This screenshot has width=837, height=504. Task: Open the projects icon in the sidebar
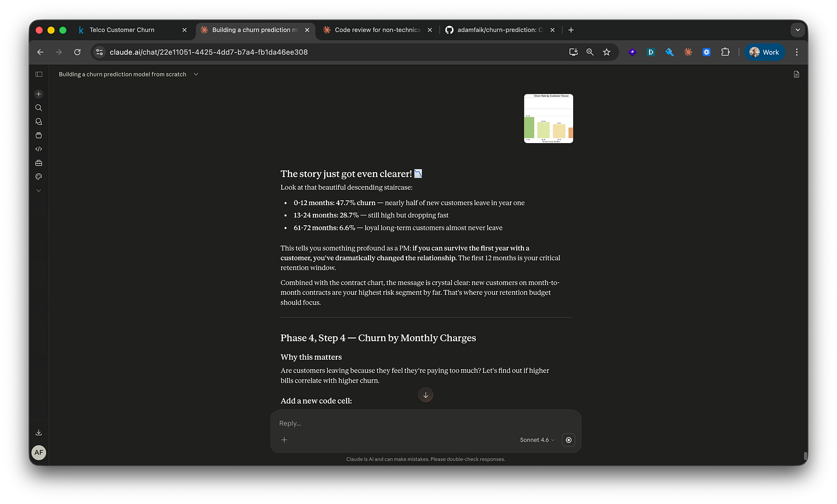[39, 135]
